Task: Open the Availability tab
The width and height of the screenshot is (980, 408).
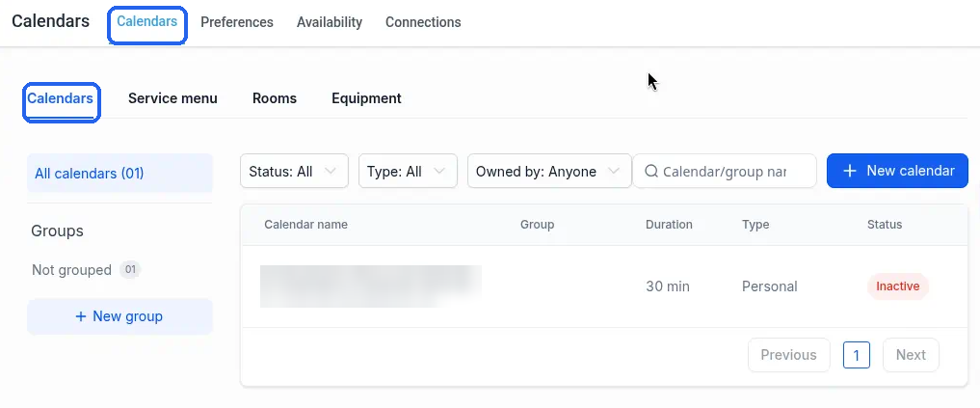Action: coord(330,22)
